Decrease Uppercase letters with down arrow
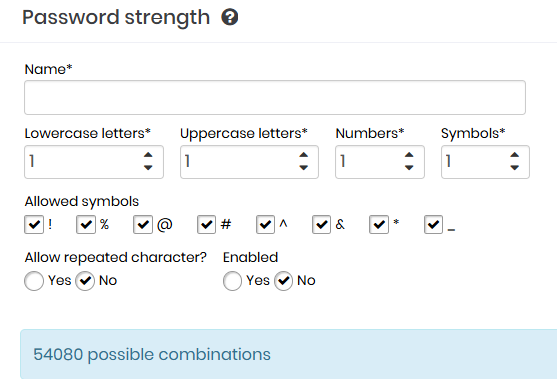Viewport: 557px width, 379px height. point(303,167)
